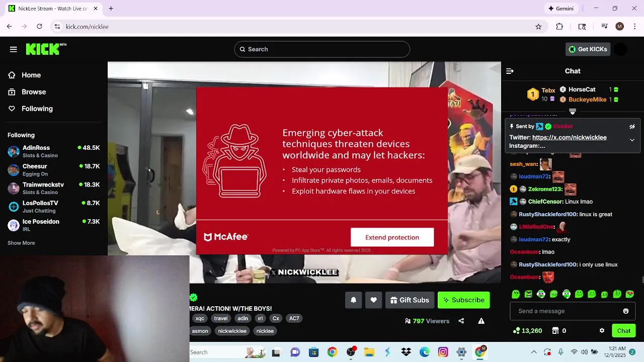Reload the page

pos(39,27)
